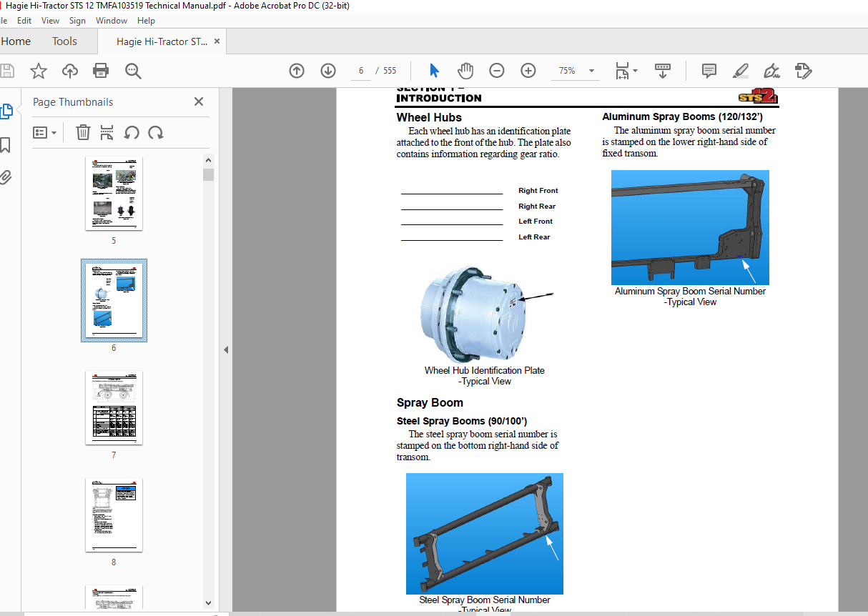This screenshot has width=868, height=616.
Task: Select the Hagie Hi-Tractor document tab
Action: tap(162, 41)
